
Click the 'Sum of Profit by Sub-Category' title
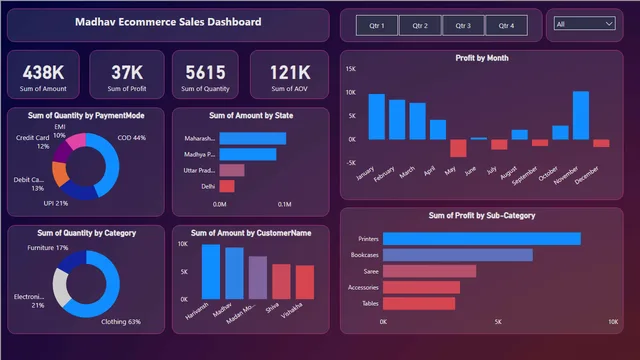482,216
